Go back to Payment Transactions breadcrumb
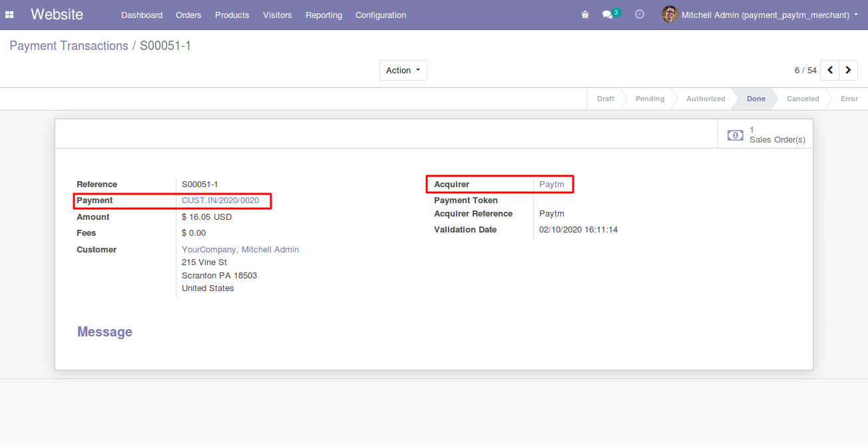Screen dimensions: 868x445 click(x=69, y=46)
